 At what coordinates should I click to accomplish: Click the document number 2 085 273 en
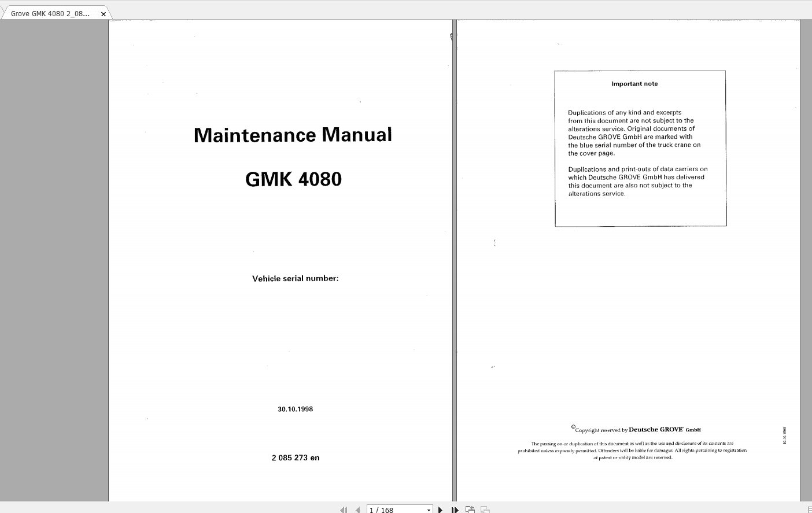tap(295, 457)
